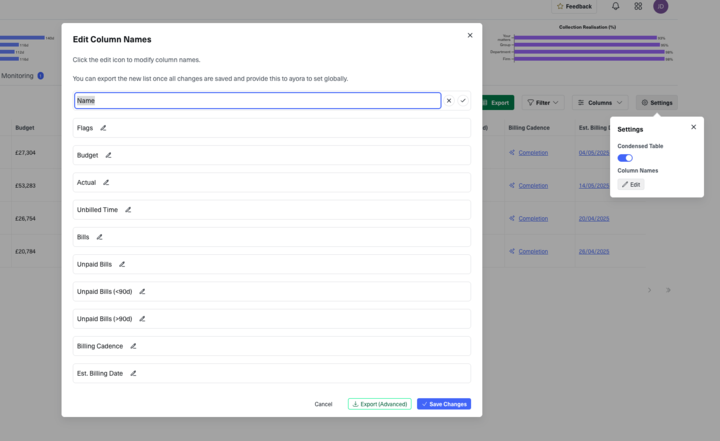The image size is (720, 441).
Task: Open the notifications bell icon
Action: click(615, 6)
